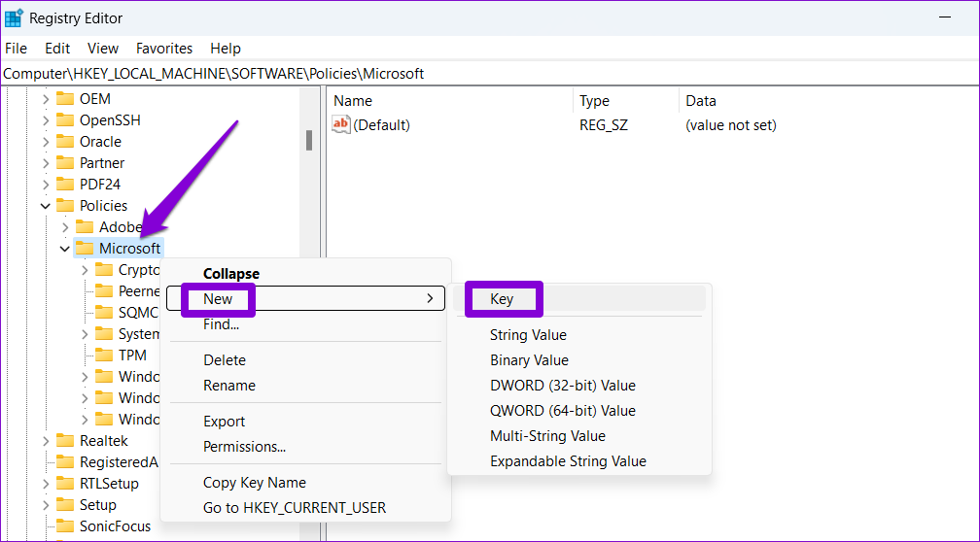Select the (Default) string value icon
Image resolution: width=980 pixels, height=542 pixels.
coord(340,124)
